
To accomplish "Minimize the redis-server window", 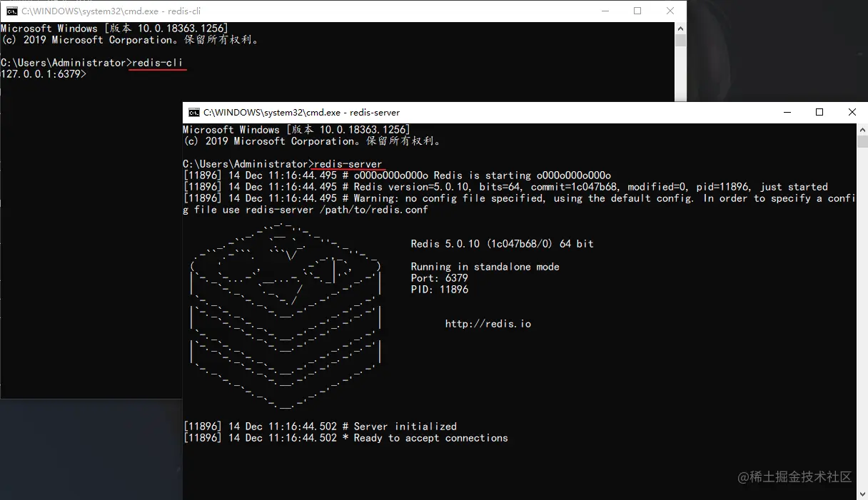I will point(787,113).
